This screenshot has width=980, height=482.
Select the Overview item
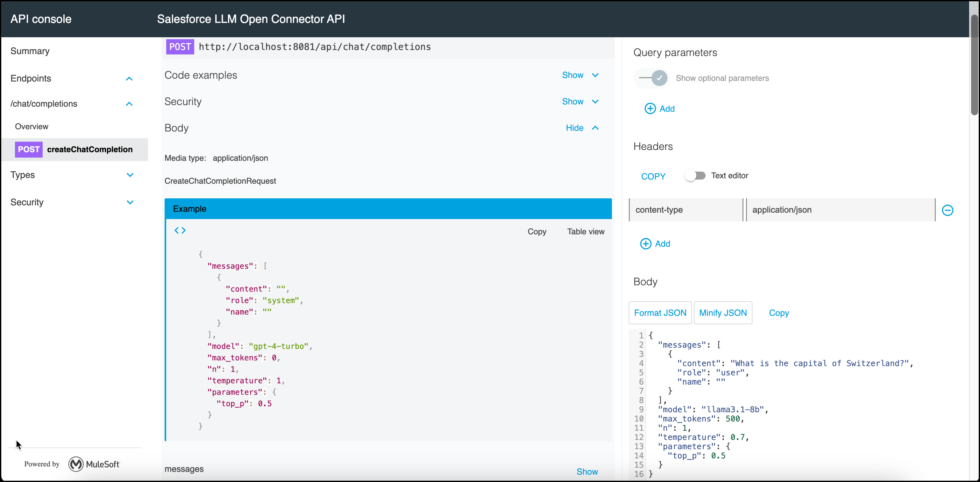point(32,126)
